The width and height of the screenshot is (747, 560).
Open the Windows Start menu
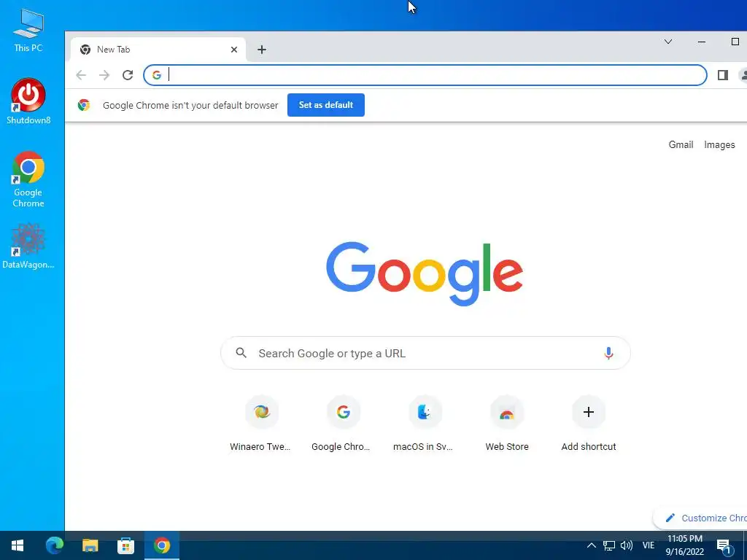pyautogui.click(x=18, y=545)
